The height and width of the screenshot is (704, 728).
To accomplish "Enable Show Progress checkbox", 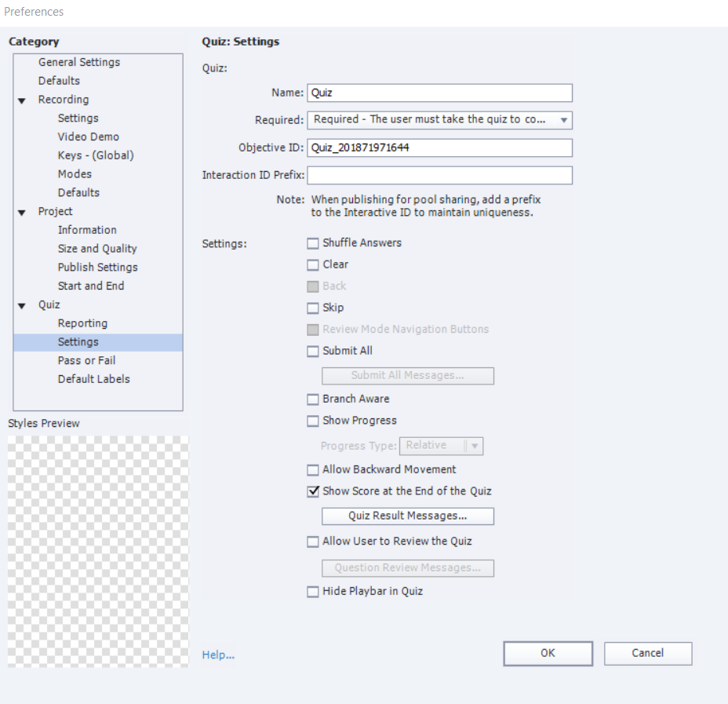I will coord(313,421).
